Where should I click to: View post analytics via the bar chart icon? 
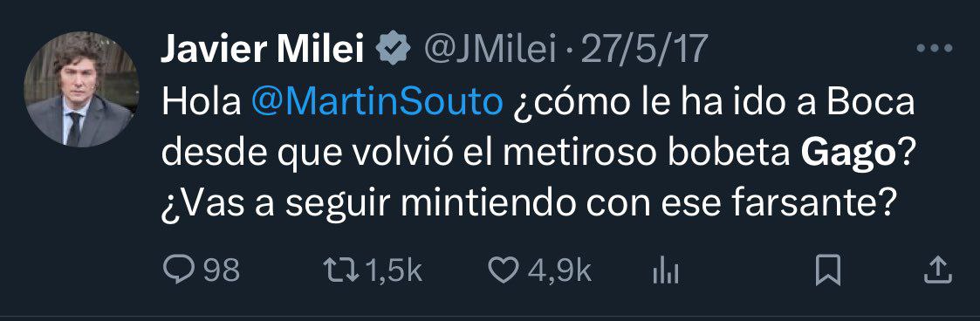coord(666,271)
